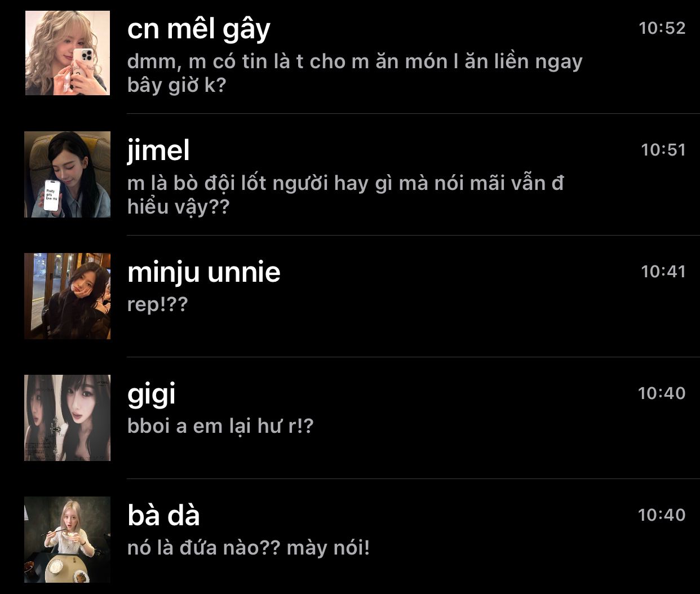
Task: Tap the 'bà dà' avatar image
Action: (x=68, y=540)
